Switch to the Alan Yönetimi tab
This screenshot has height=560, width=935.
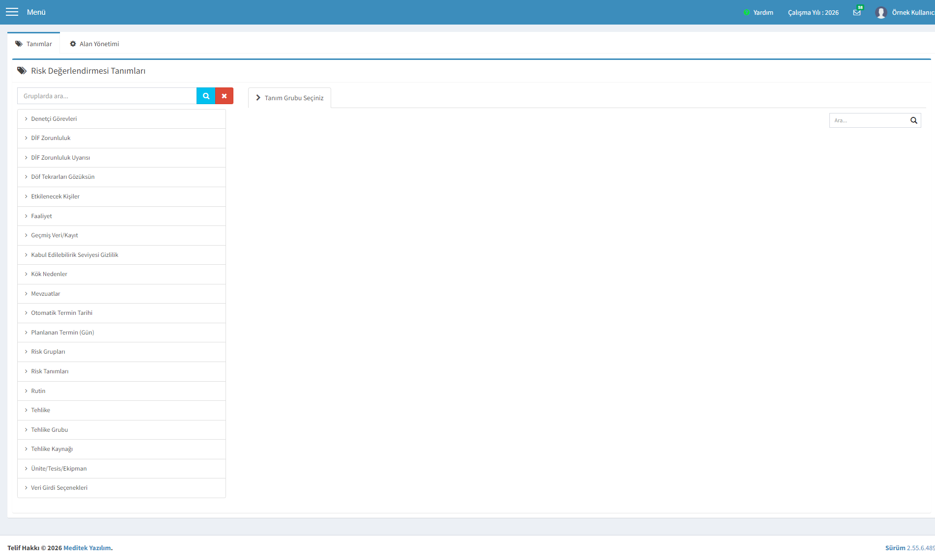coord(94,44)
